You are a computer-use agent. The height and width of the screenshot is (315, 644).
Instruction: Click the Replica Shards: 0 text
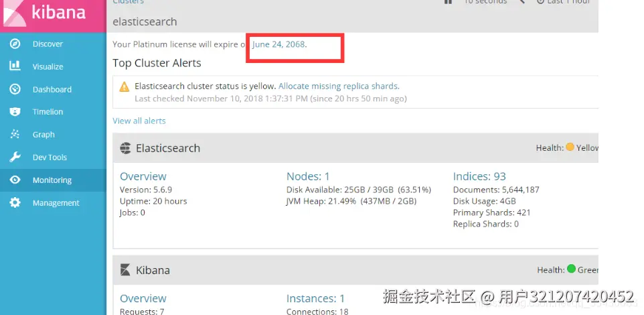(486, 224)
